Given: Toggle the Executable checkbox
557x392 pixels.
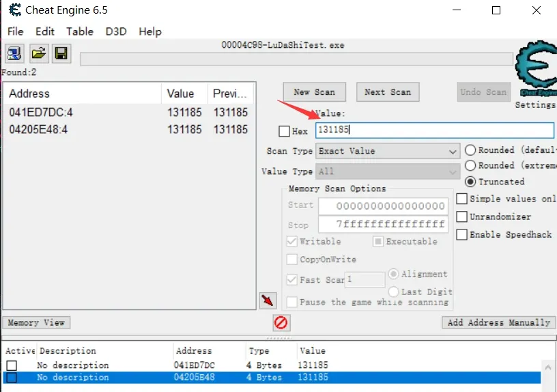Looking at the screenshot, I should tap(378, 242).
